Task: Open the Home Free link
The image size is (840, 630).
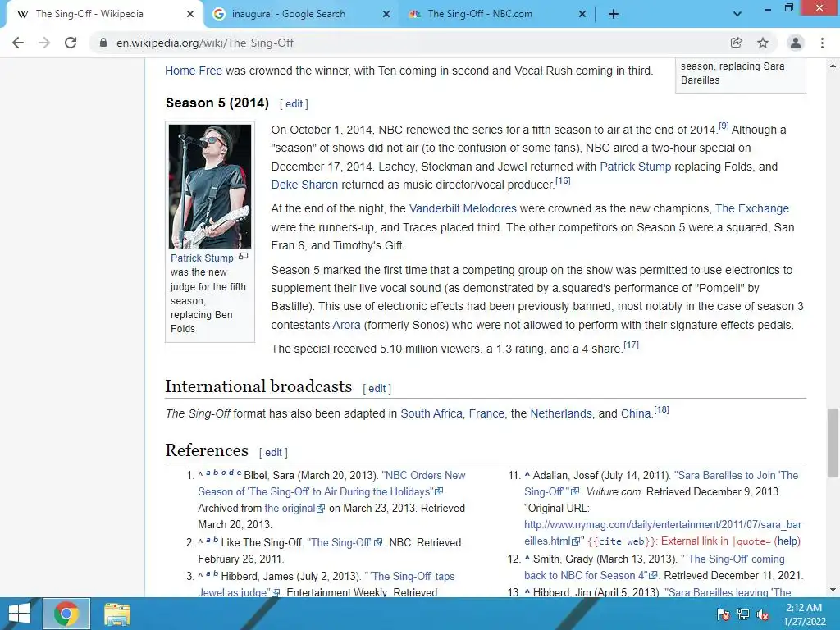Action: [x=194, y=71]
